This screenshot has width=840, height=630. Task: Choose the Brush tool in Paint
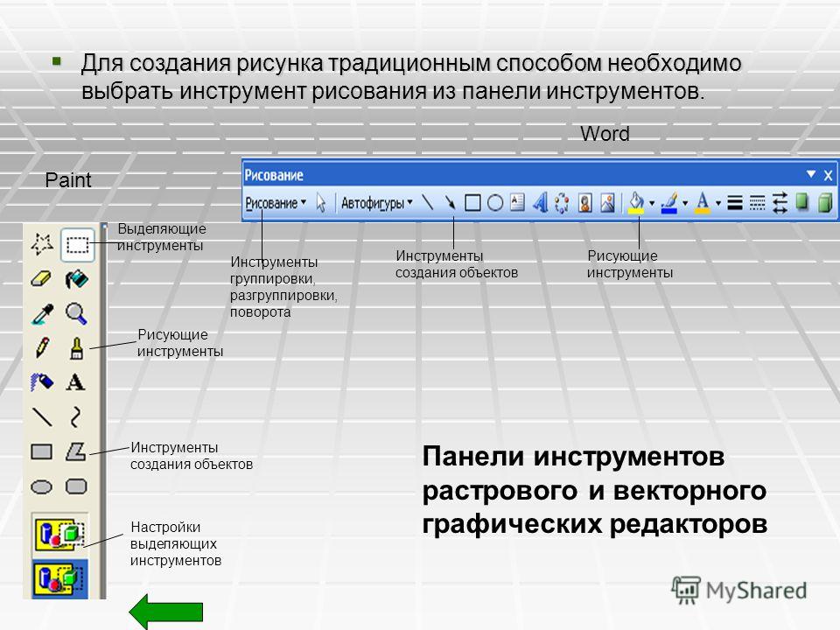(x=77, y=347)
